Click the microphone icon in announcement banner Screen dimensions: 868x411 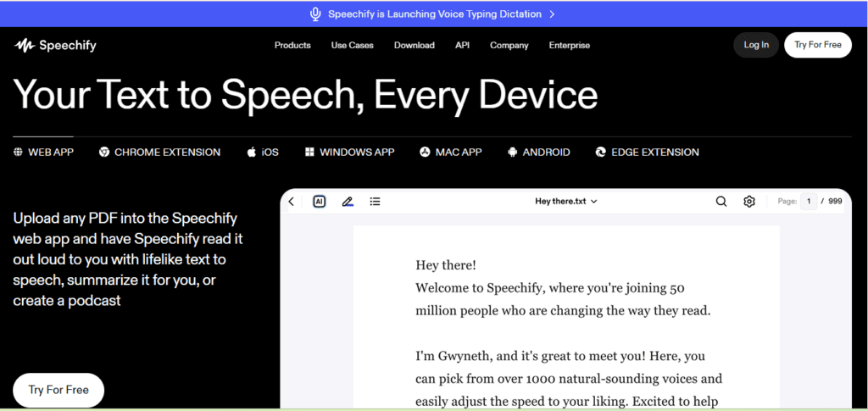coord(315,14)
